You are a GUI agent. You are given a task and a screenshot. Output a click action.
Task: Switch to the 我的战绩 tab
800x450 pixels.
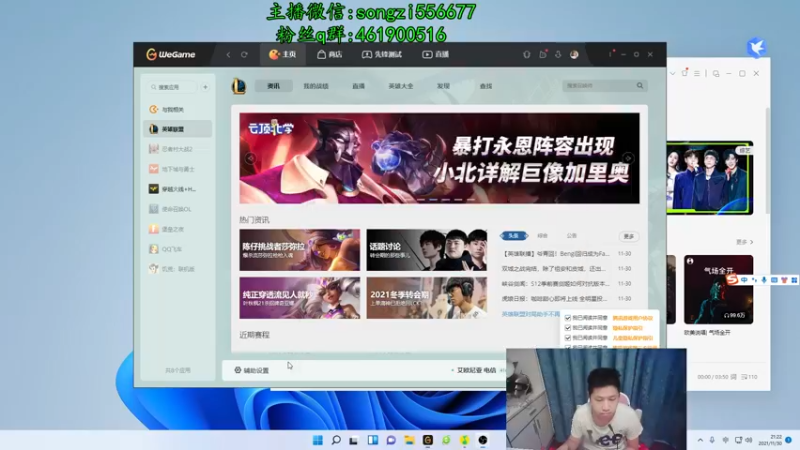click(316, 86)
